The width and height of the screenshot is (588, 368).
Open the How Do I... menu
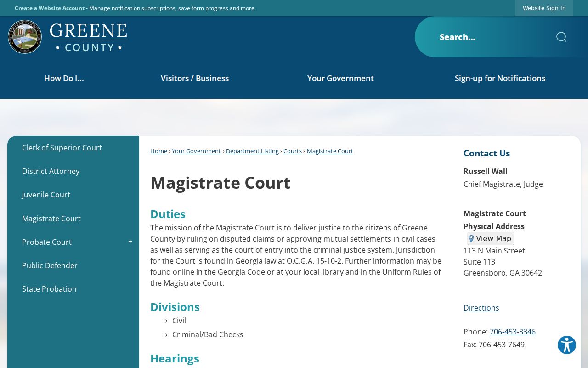pos(64,78)
